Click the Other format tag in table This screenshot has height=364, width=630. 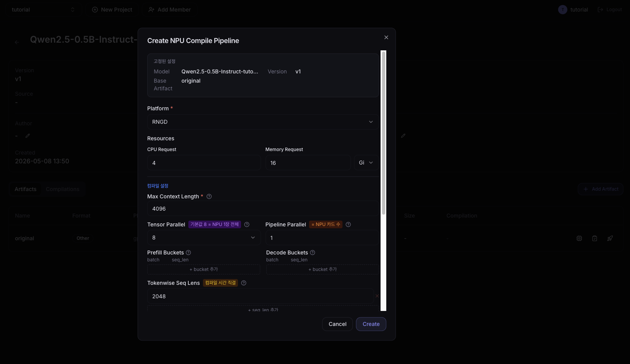83,238
